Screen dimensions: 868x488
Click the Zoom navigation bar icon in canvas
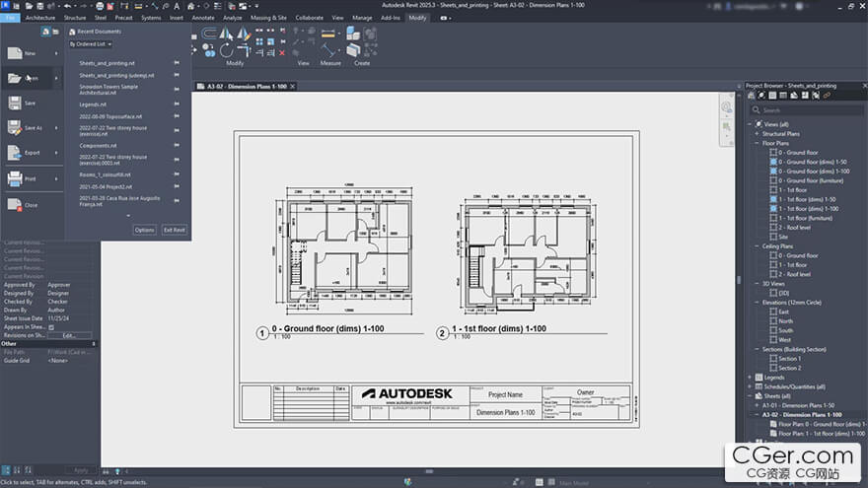point(726,128)
